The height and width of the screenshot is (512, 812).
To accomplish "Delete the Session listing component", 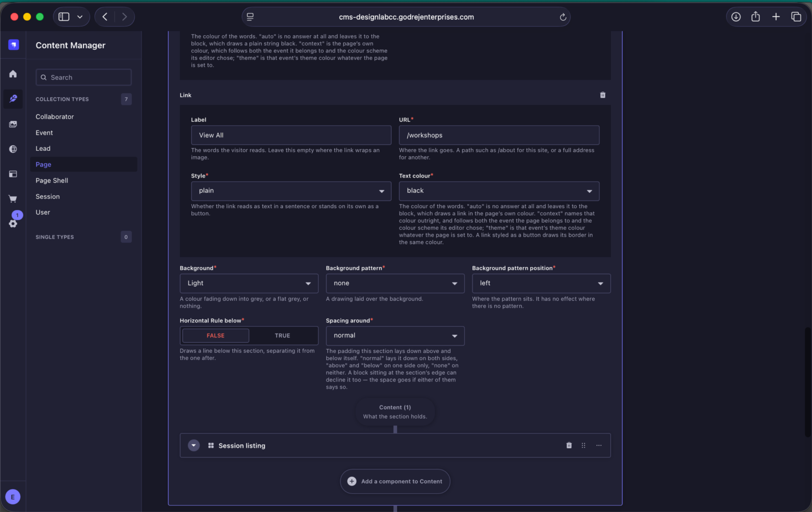I will pos(569,445).
